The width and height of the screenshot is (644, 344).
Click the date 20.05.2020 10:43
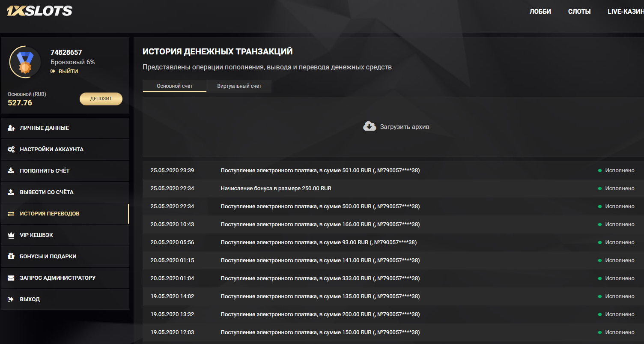click(x=172, y=224)
